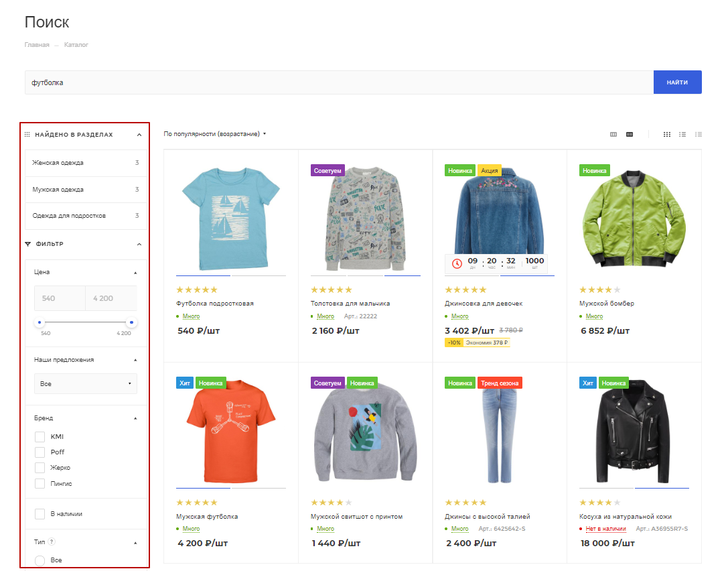
Task: Click the maximum price field 4 200
Action: coord(111,298)
